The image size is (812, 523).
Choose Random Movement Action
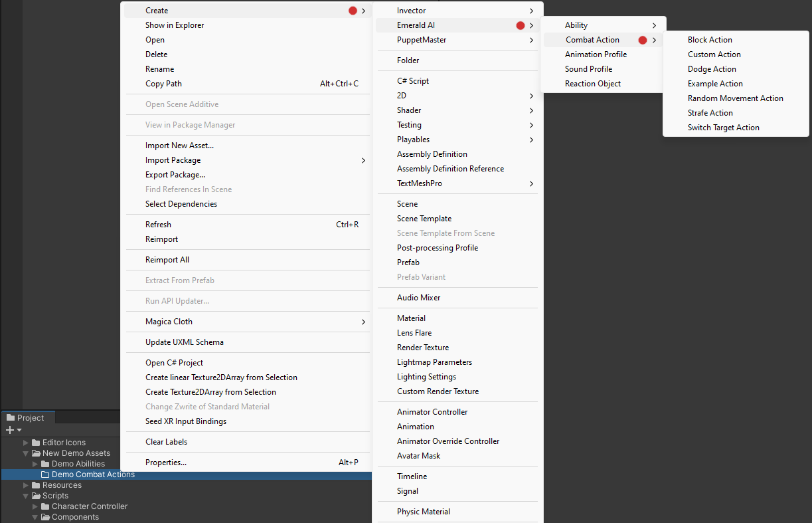(736, 98)
